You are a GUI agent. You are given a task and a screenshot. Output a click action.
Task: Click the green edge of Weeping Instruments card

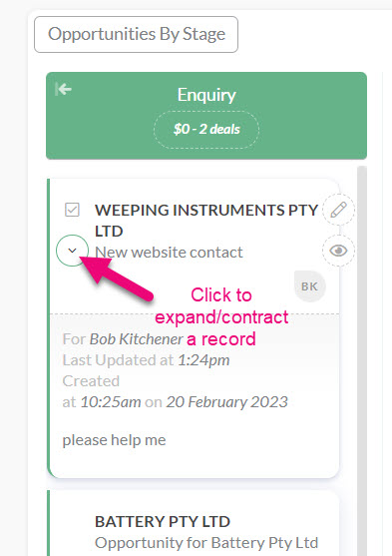coord(49,328)
